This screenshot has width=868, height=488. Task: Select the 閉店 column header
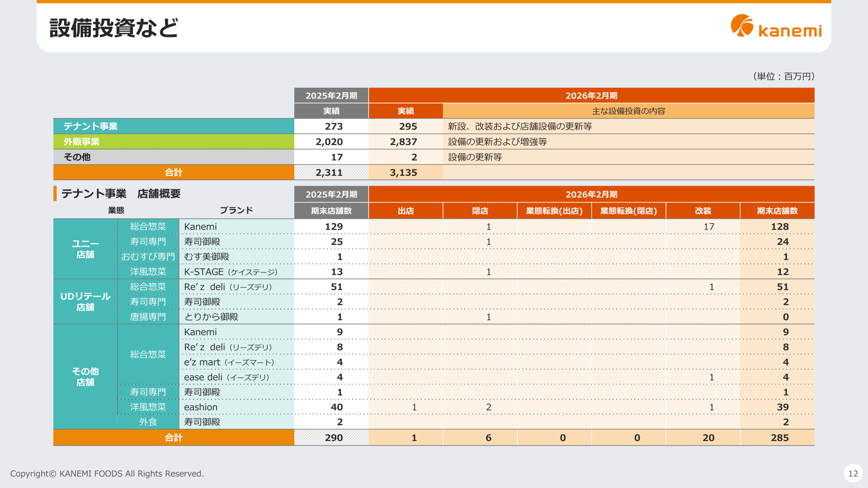pos(480,211)
